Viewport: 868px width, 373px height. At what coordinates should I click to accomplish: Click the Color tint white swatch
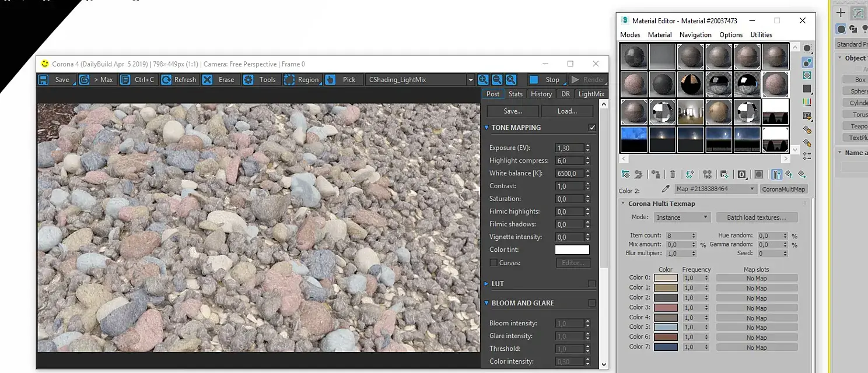tap(572, 249)
